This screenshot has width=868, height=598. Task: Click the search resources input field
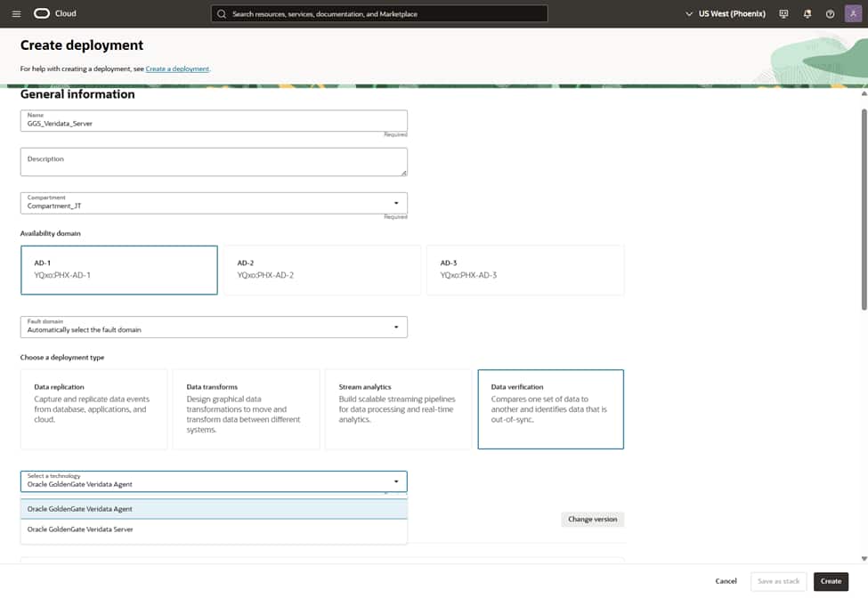point(379,14)
